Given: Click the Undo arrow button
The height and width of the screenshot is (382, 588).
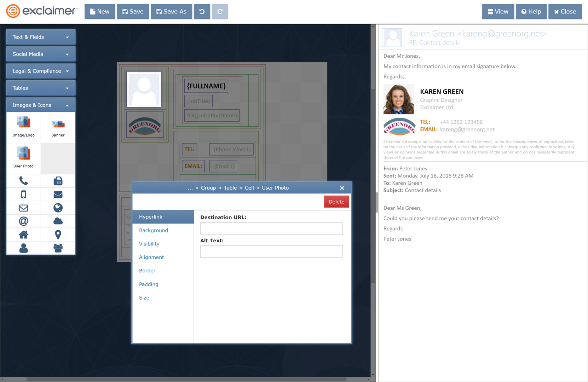Looking at the screenshot, I should [202, 12].
